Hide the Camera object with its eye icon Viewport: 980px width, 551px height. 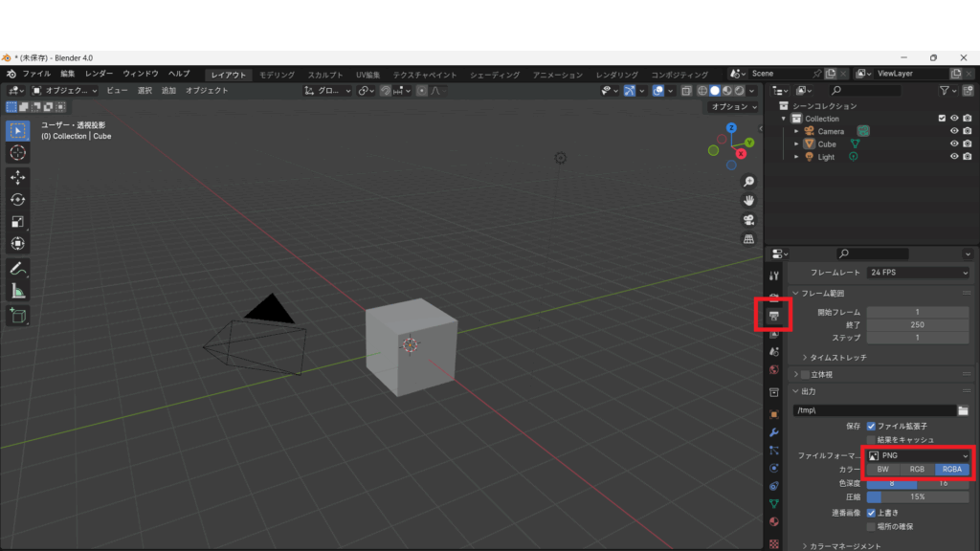point(954,131)
